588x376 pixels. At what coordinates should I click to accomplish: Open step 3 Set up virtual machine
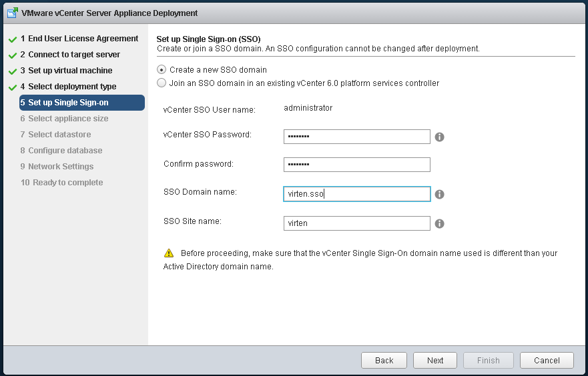(66, 71)
